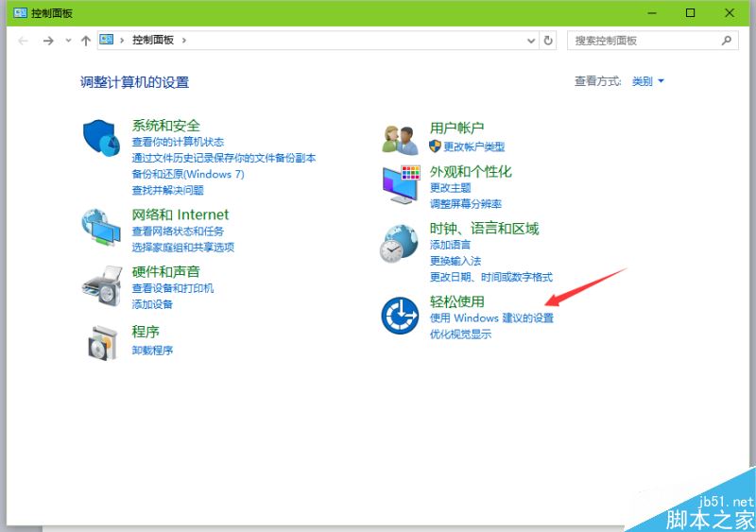The image size is (756, 532).
Task: Open 卸载程序 link under Programs
Action: click(152, 351)
